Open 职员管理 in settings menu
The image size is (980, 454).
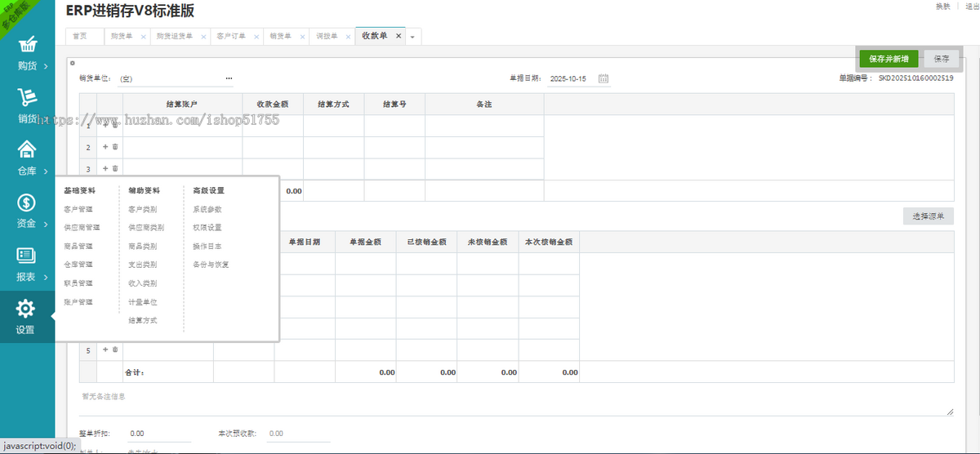[78, 283]
